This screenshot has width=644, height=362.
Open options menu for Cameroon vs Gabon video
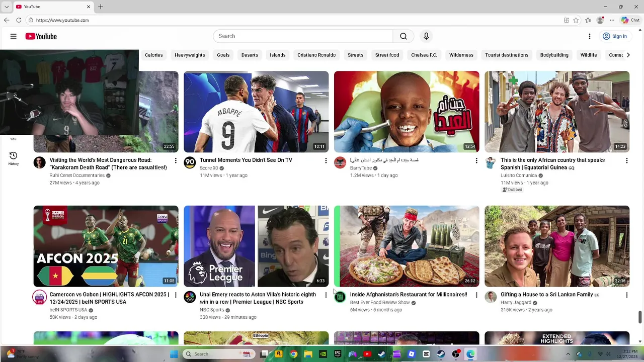pos(176,295)
